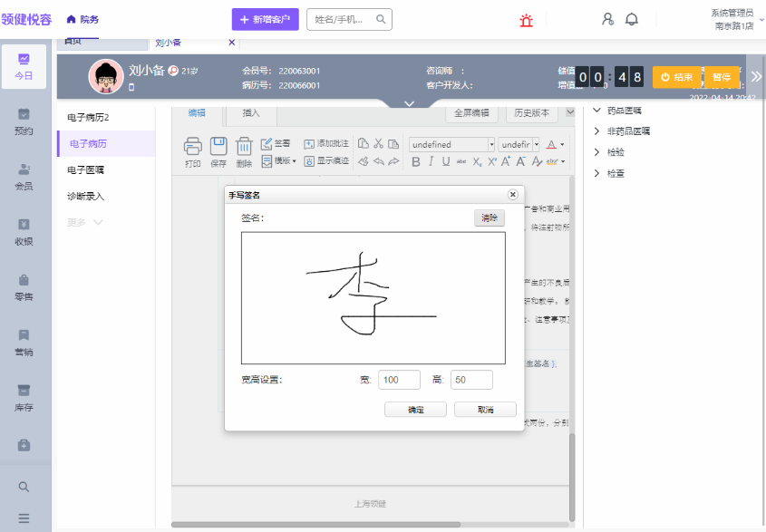Open the notification bell icon

pos(632,19)
